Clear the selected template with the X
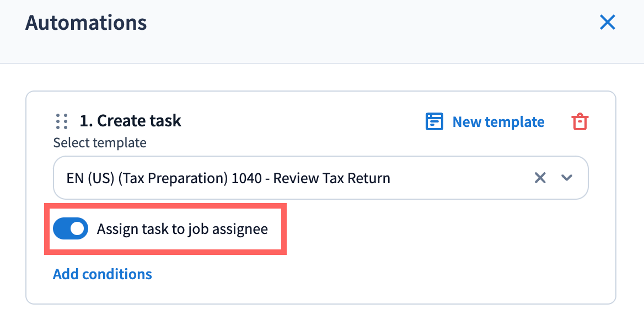The image size is (644, 309). coord(540,178)
